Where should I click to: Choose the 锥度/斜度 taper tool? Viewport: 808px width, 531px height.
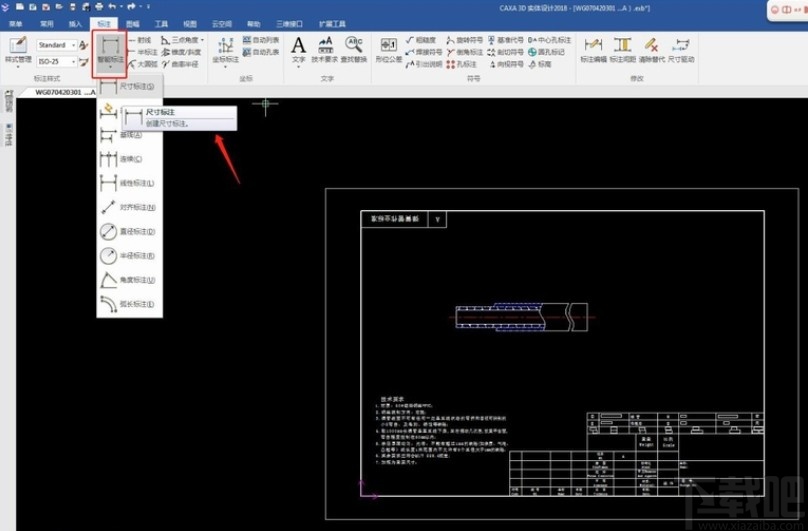coord(181,52)
